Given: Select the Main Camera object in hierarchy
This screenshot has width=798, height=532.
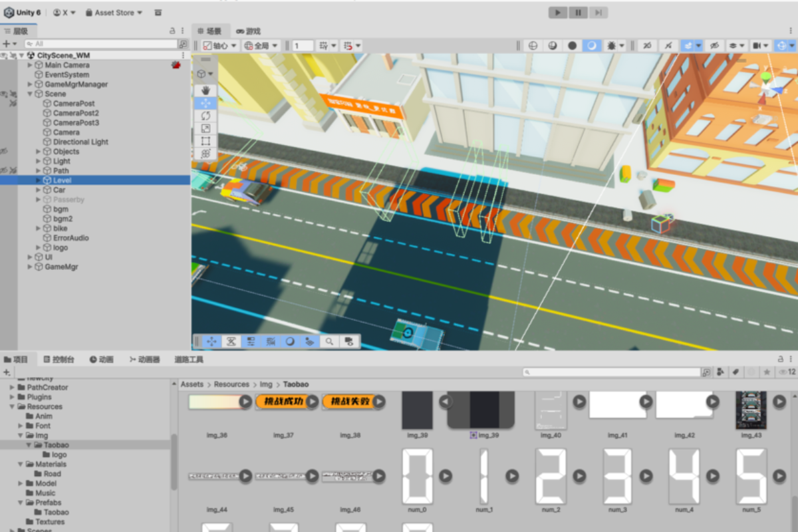Looking at the screenshot, I should pos(66,65).
